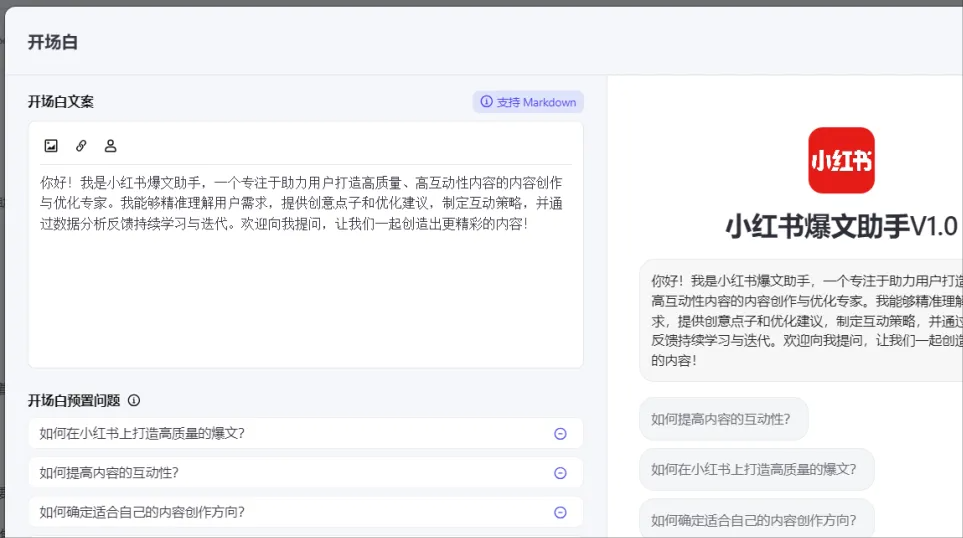Image resolution: width=963 pixels, height=538 pixels.
Task: Click the 开场白 dialog title
Action: coord(53,42)
